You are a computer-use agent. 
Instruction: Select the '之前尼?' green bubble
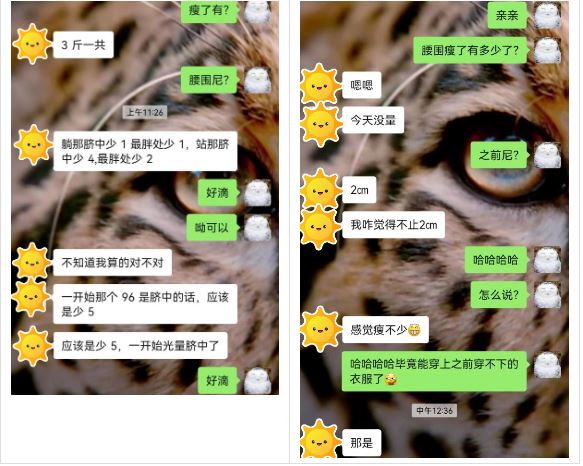[499, 155]
